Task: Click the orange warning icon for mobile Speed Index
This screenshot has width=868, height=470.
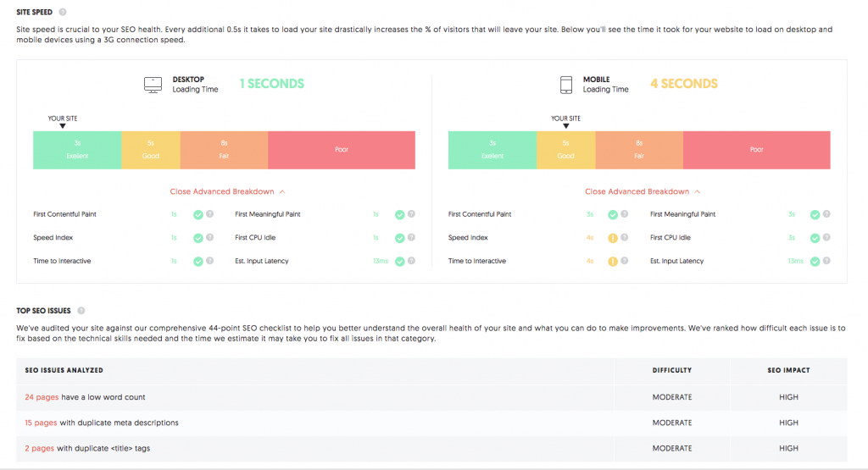Action: (613, 238)
